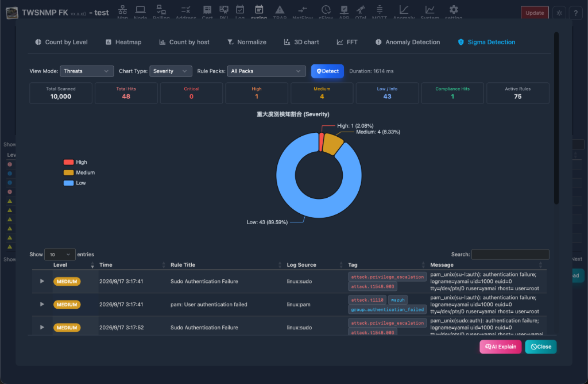Image resolution: width=588 pixels, height=384 pixels.
Task: Expand the pam: User authentication failed row
Action: (42, 305)
